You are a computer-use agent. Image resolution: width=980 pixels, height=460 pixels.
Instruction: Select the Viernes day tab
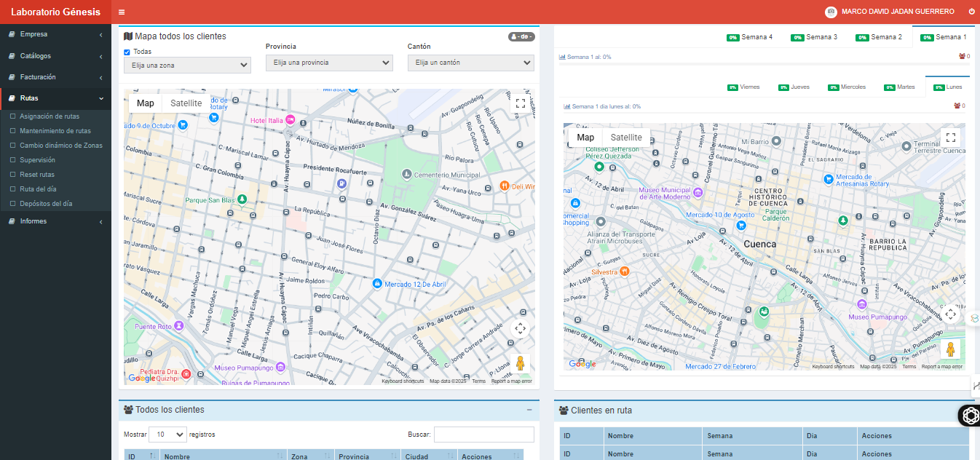743,87
